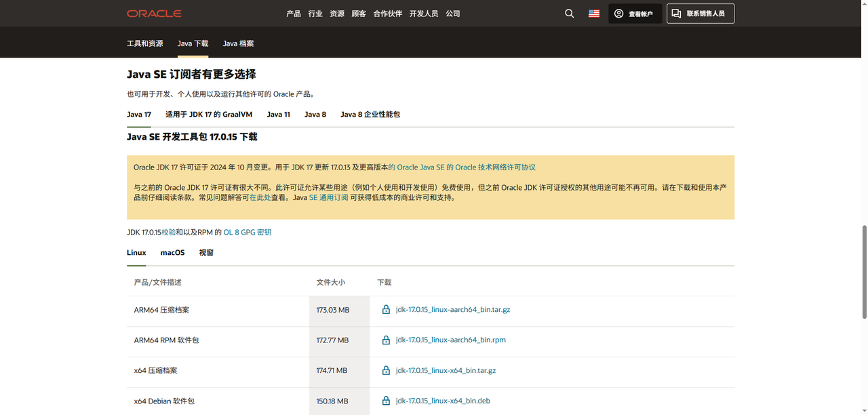Viewport: 868px width, 415px height.
Task: Open the 顾客 menu
Action: pyautogui.click(x=359, y=14)
